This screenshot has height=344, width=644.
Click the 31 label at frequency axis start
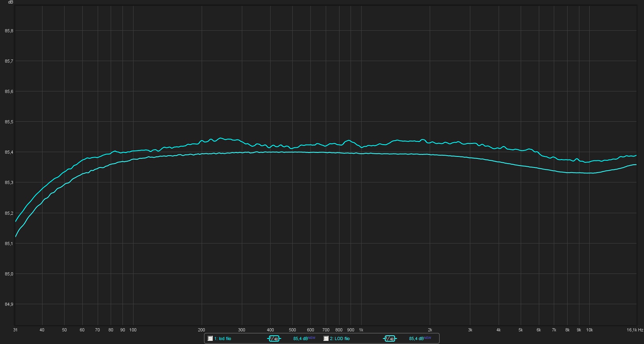15,330
